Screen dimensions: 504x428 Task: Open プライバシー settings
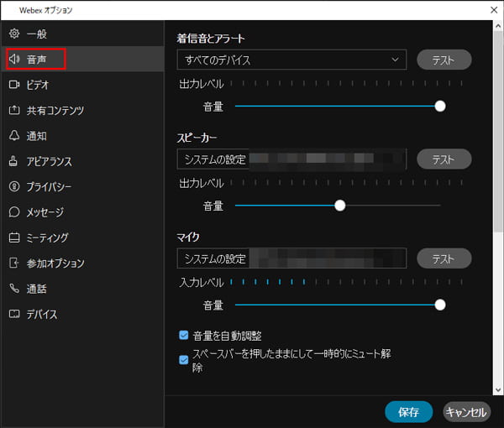pyautogui.click(x=82, y=186)
